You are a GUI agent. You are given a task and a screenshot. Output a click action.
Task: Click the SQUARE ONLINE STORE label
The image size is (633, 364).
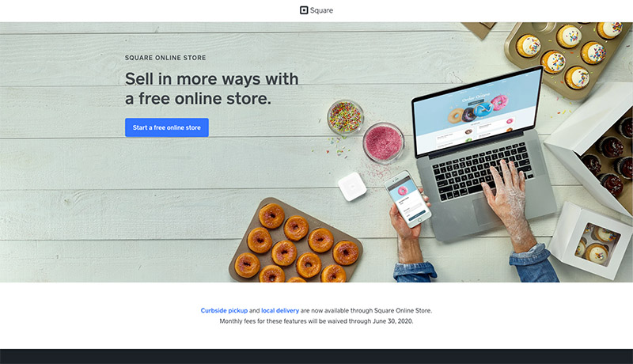(165, 58)
